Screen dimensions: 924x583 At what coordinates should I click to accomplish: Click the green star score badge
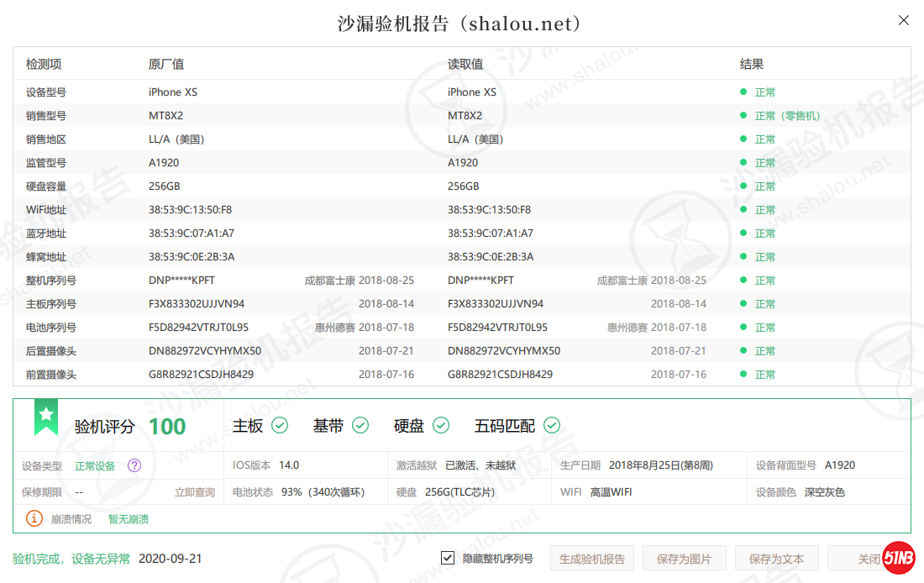(x=46, y=416)
